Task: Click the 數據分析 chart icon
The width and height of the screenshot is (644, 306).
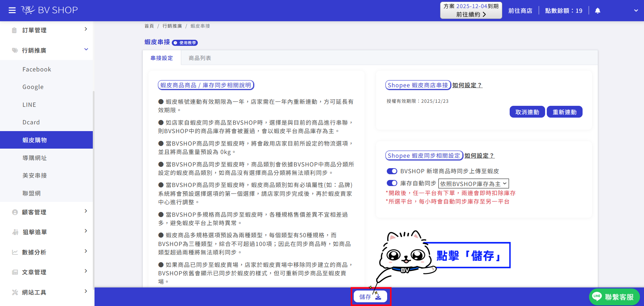Action: (15, 252)
